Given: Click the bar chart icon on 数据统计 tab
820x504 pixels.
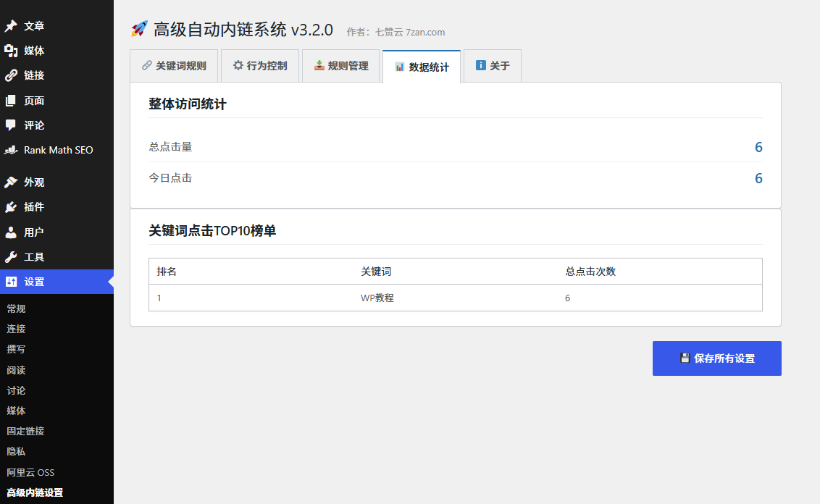Looking at the screenshot, I should pyautogui.click(x=400, y=67).
